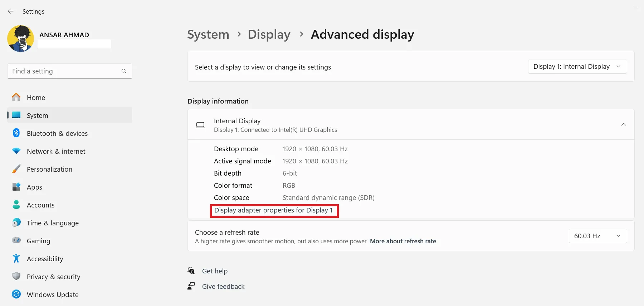The width and height of the screenshot is (644, 306).
Task: Click the Privacy & security shield icon
Action: (x=16, y=276)
